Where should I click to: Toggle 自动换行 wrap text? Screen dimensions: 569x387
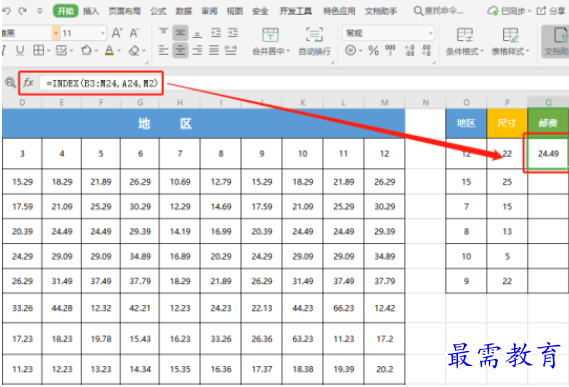(314, 41)
